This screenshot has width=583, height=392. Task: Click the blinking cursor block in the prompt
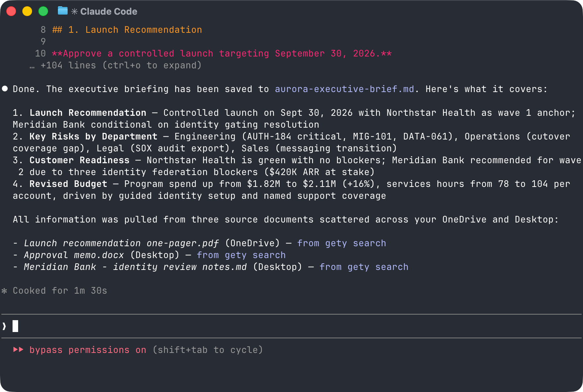tap(15, 326)
